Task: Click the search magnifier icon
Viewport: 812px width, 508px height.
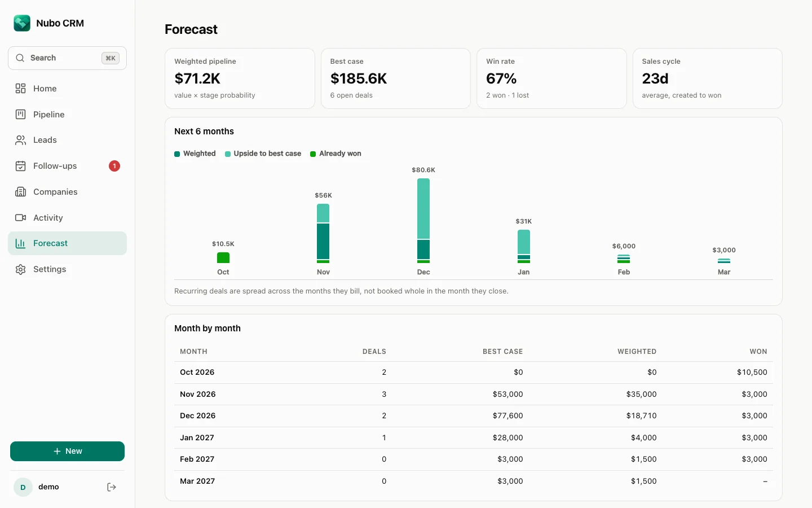Action: [20, 58]
